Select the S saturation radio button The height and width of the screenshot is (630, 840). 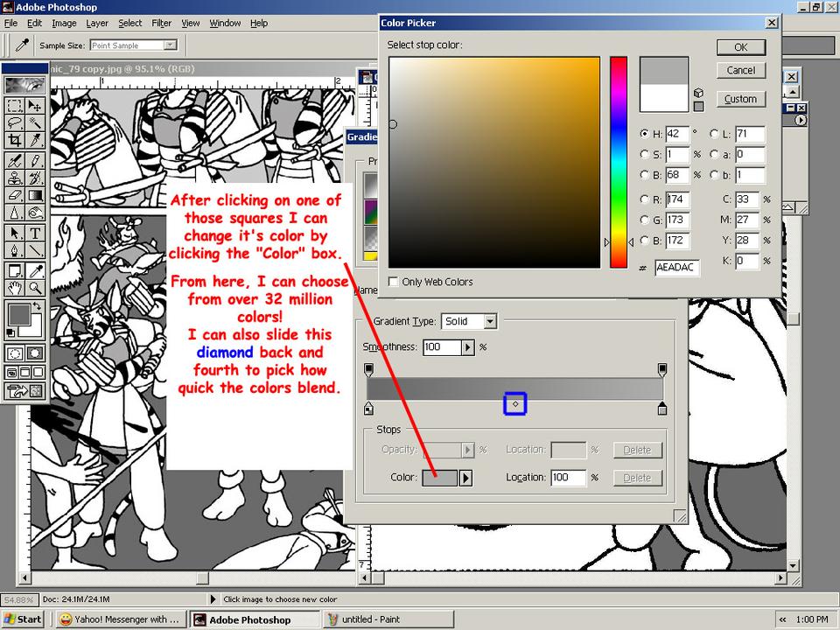coord(645,154)
